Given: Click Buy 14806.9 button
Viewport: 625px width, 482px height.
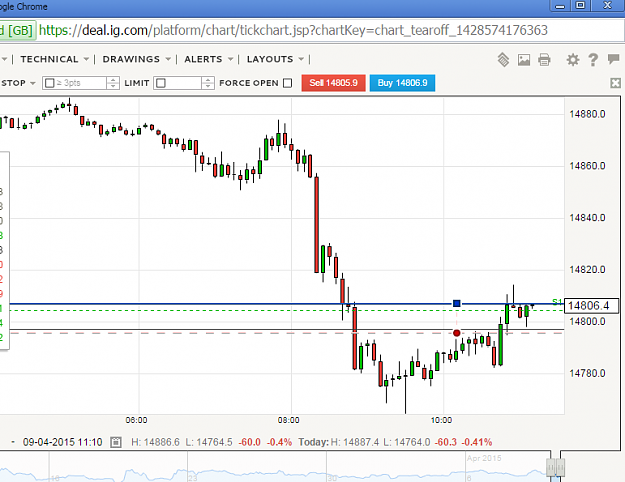Looking at the screenshot, I should click(x=402, y=83).
